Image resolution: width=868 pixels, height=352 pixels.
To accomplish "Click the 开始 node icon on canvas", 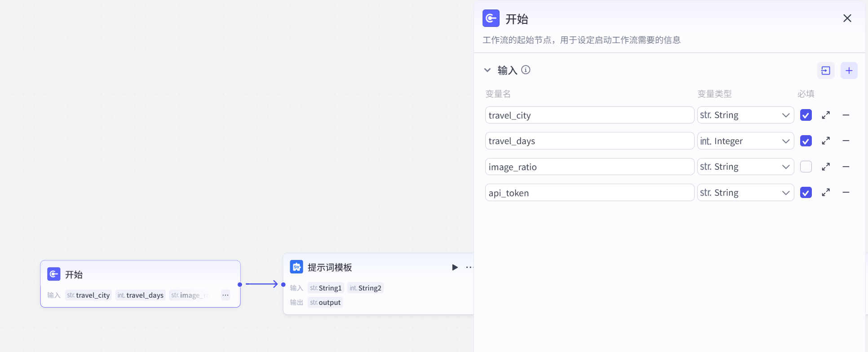I will click(x=54, y=274).
